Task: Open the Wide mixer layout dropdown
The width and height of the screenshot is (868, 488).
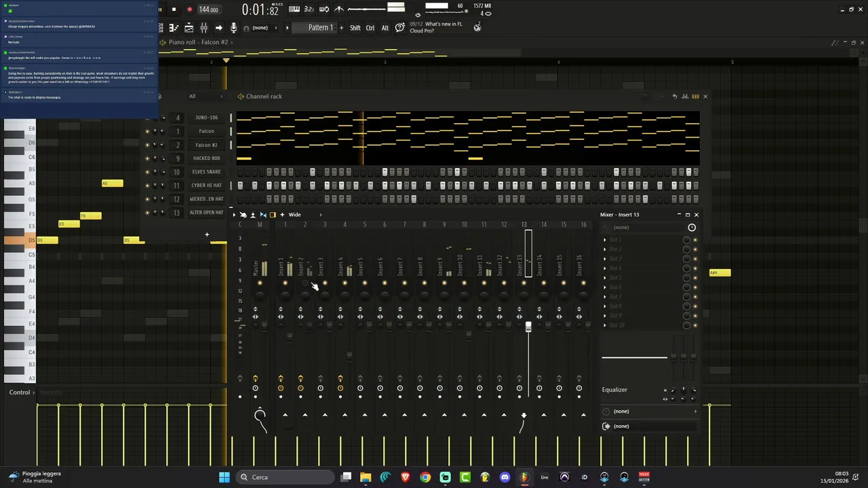Action: point(305,215)
